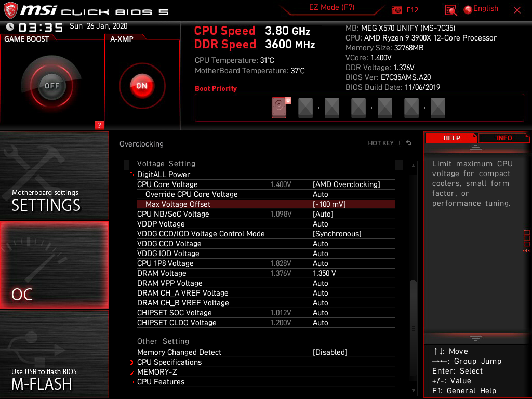Select the fifth boot priority slot
532x399 pixels.
point(385,108)
